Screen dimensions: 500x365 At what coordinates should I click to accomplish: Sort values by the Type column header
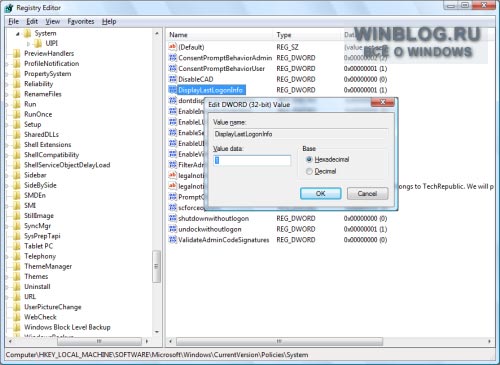tap(308, 35)
